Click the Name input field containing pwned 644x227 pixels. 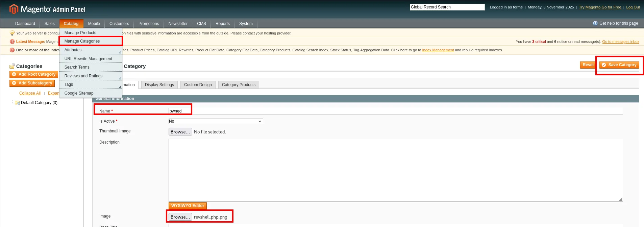[x=396, y=111]
